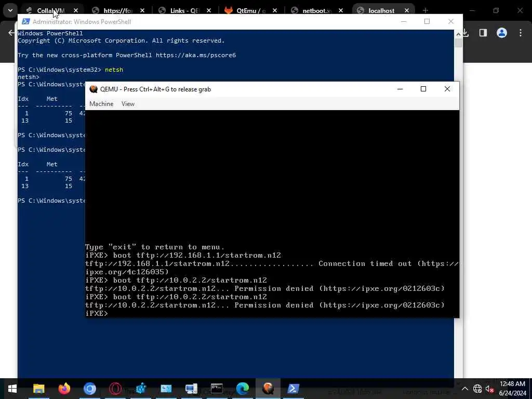Open the browser tab search dropdown
Image resolution: width=532 pixels, height=399 pixels.
tap(10, 10)
